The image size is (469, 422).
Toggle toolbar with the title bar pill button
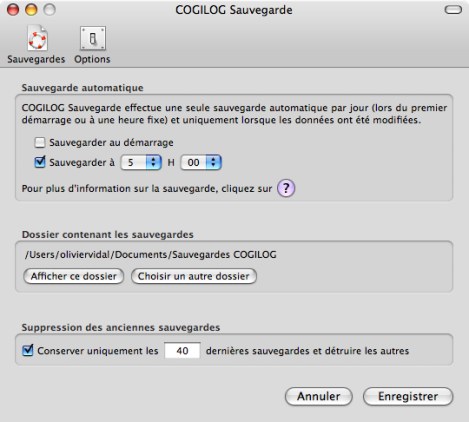click(453, 10)
